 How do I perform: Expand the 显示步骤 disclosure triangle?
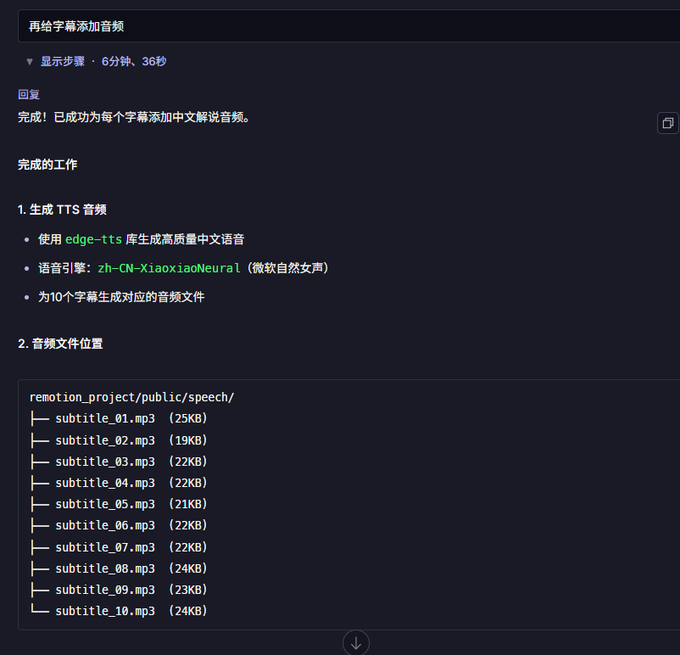click(29, 62)
